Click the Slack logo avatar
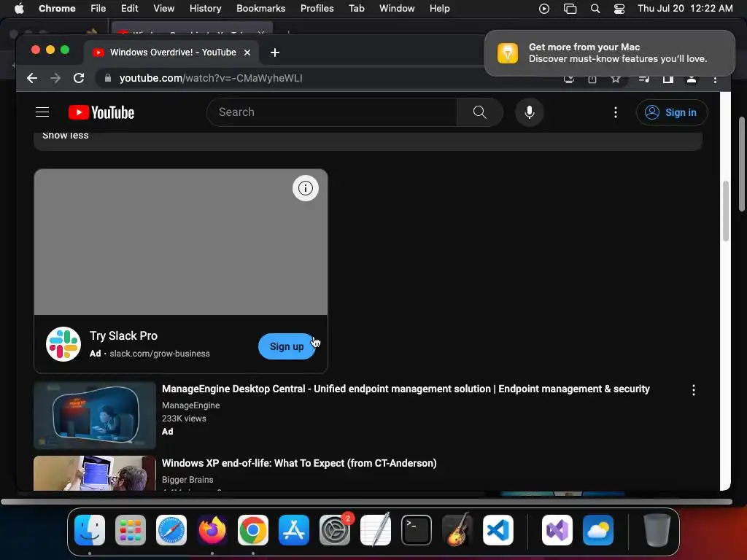This screenshot has height=560, width=747. pyautogui.click(x=63, y=344)
